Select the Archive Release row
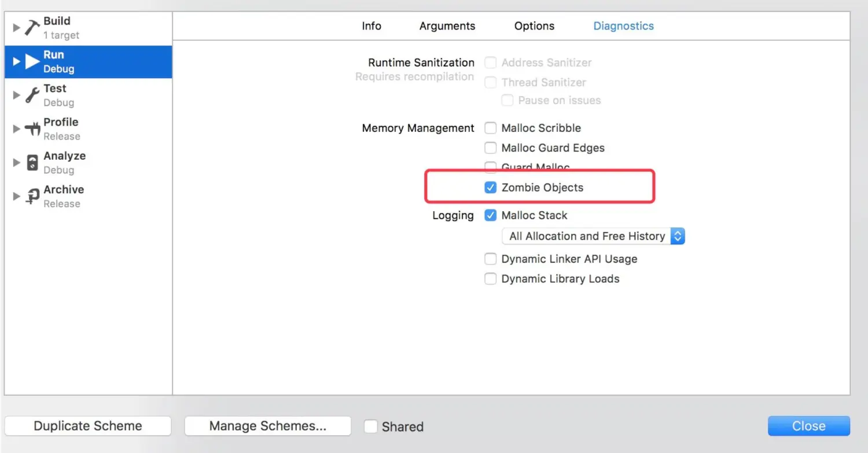 (x=89, y=197)
